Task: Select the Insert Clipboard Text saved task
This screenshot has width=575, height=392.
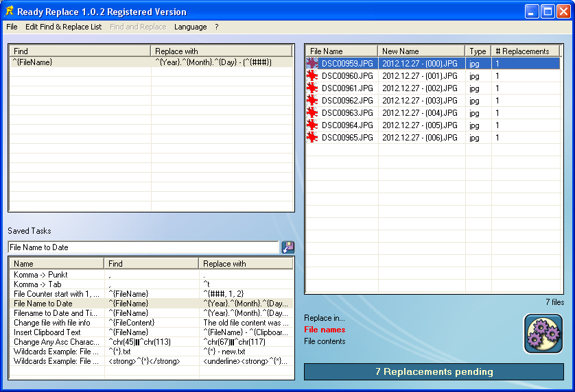Action: 47,332
